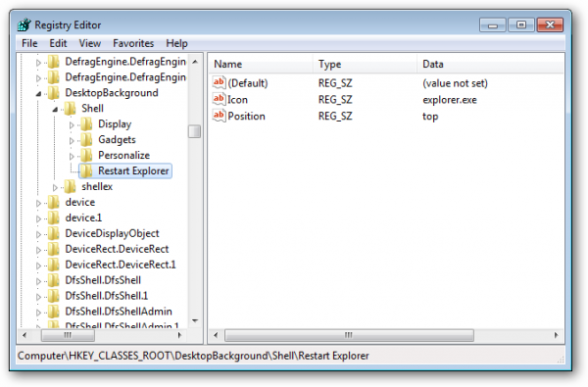Click the tree pane scroll right arrow
Image resolution: width=588 pixels, height=387 pixels.
(179, 335)
